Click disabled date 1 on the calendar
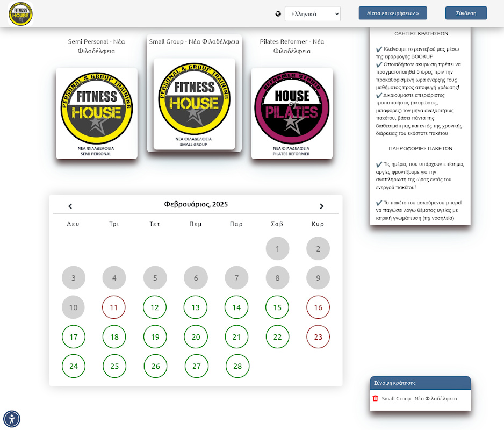The width and height of the screenshot is (504, 430). tap(277, 249)
